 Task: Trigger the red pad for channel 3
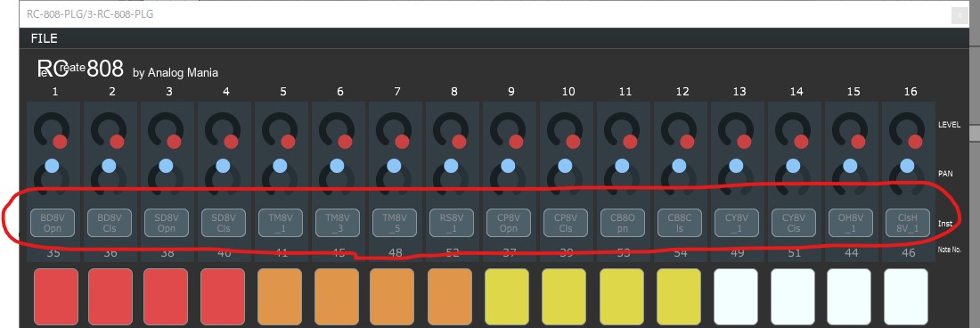click(x=166, y=298)
